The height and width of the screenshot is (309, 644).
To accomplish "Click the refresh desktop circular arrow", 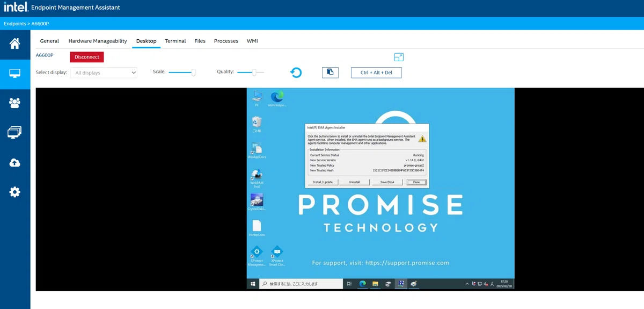I will (x=296, y=73).
